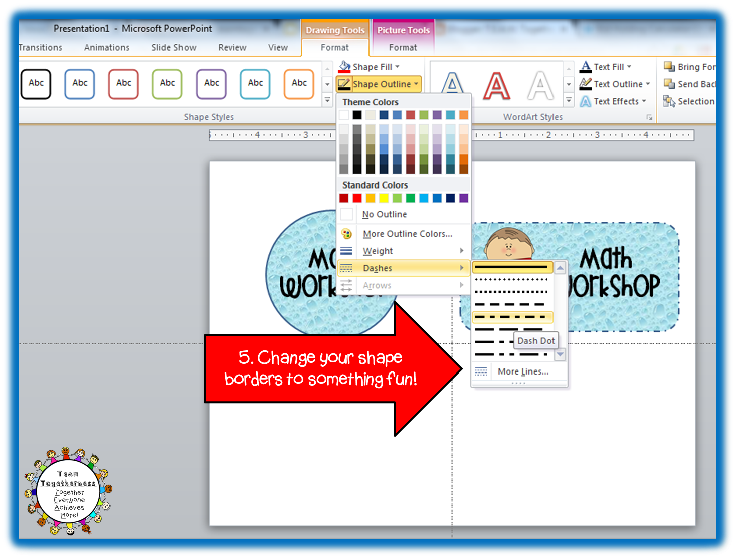Open the Selection Pane icon

[x=669, y=101]
